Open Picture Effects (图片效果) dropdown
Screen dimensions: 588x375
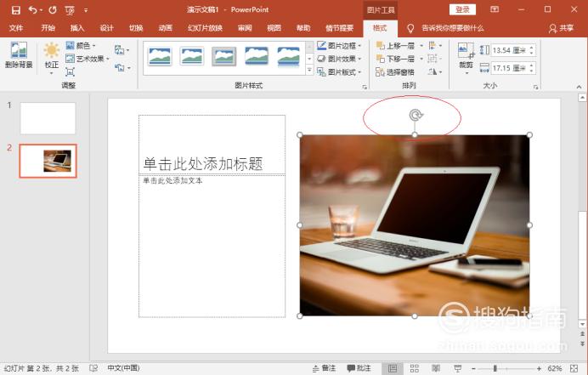pyautogui.click(x=339, y=59)
